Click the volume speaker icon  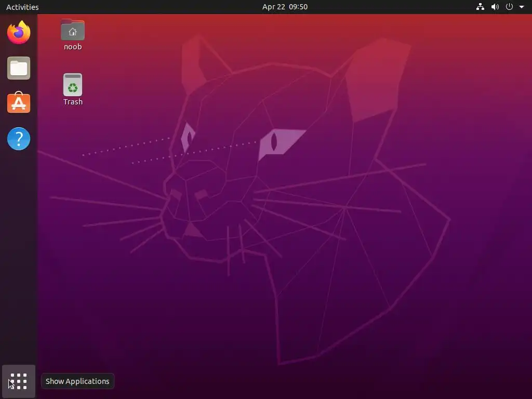495,7
